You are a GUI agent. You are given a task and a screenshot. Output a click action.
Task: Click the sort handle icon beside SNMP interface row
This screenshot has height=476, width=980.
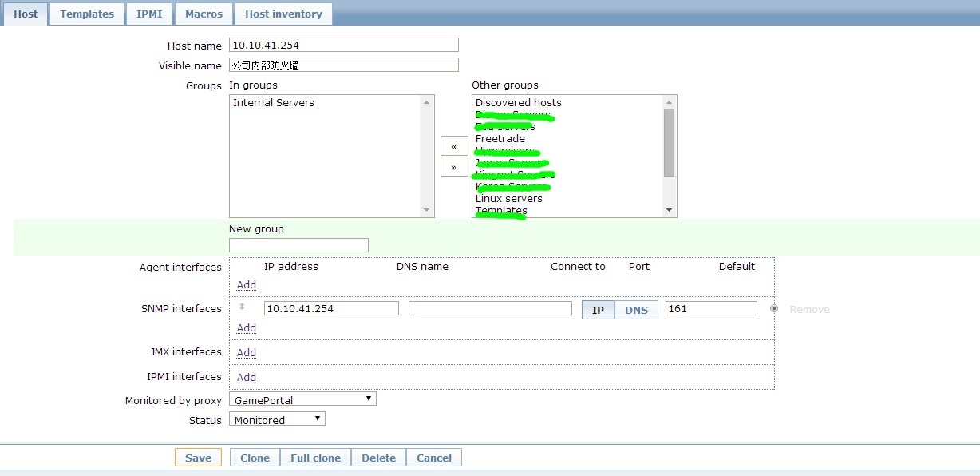[x=240, y=307]
